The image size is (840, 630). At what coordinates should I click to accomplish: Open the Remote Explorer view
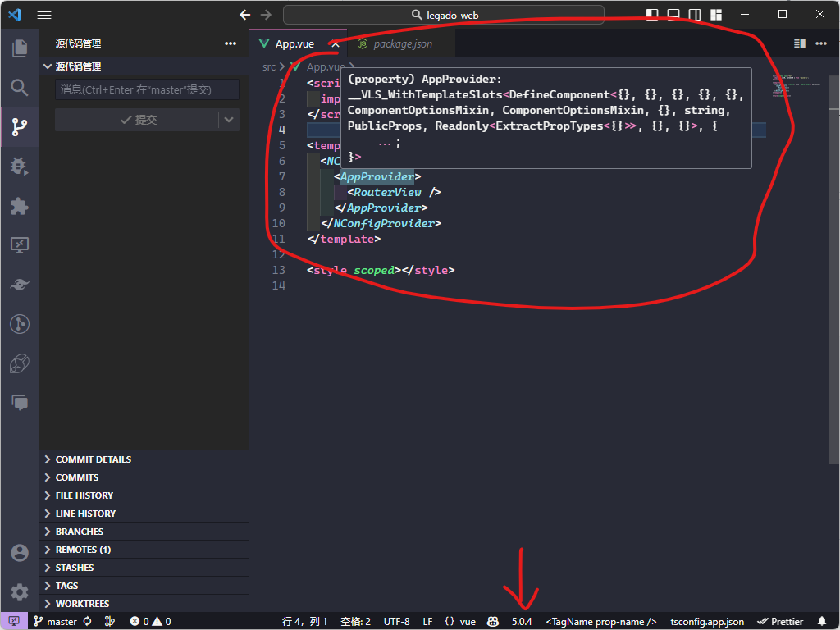[x=20, y=244]
